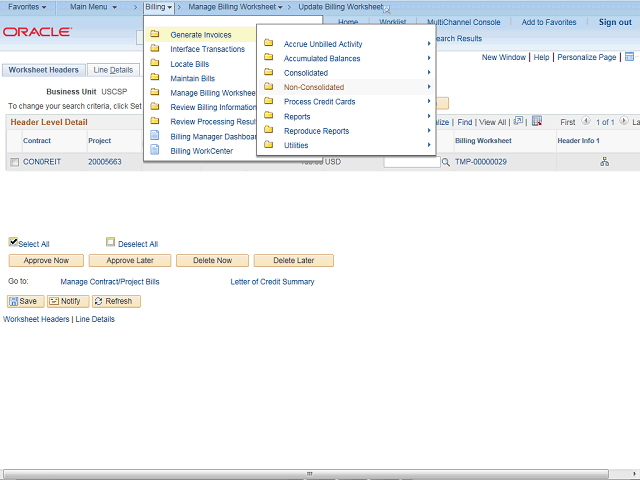Viewport: 640px width, 480px height.
Task: Open the Manage Billing Worksheet breadcrumb dropdown
Action: tap(235, 7)
